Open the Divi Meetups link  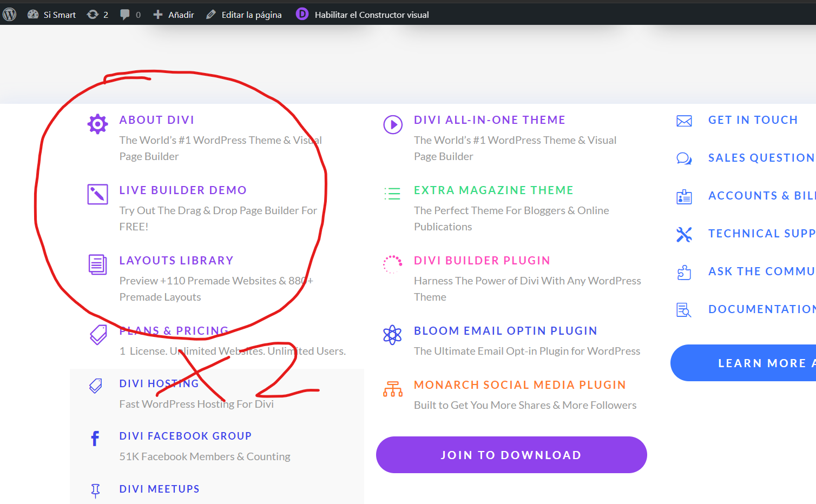(160, 489)
